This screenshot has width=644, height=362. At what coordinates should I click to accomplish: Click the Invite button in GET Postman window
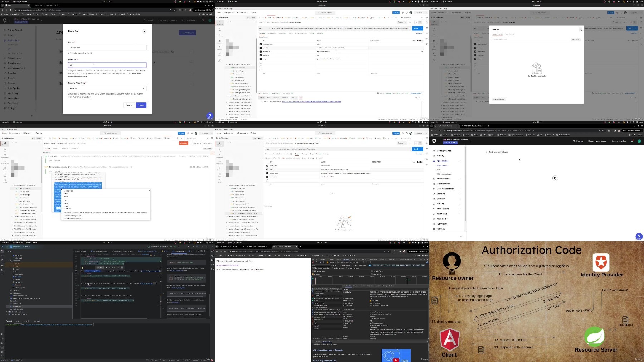(x=396, y=13)
